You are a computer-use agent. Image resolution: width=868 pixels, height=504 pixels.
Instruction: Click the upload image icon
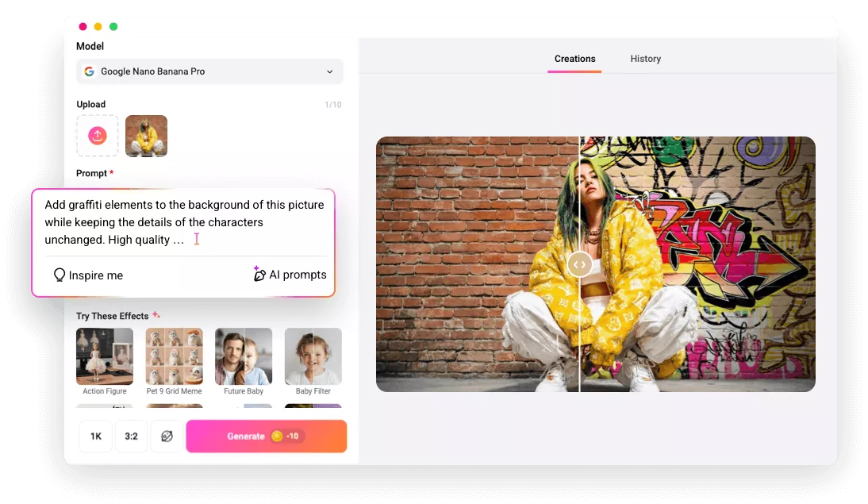pyautogui.click(x=97, y=135)
